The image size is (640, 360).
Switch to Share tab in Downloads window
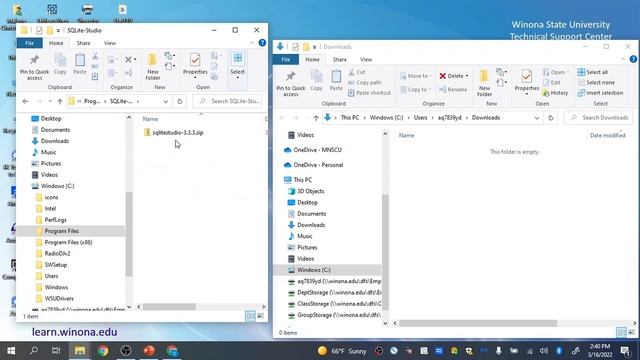coord(340,60)
